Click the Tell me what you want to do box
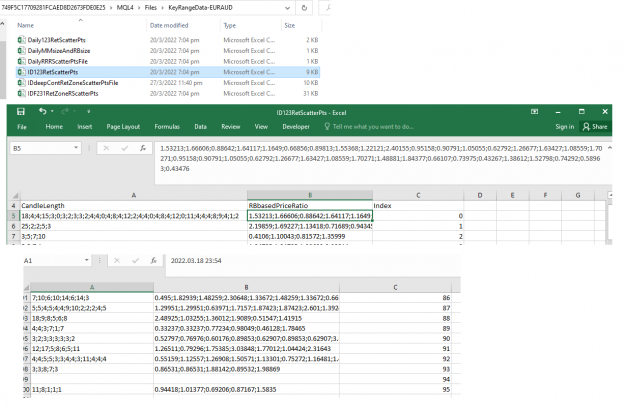 pyautogui.click(x=369, y=127)
